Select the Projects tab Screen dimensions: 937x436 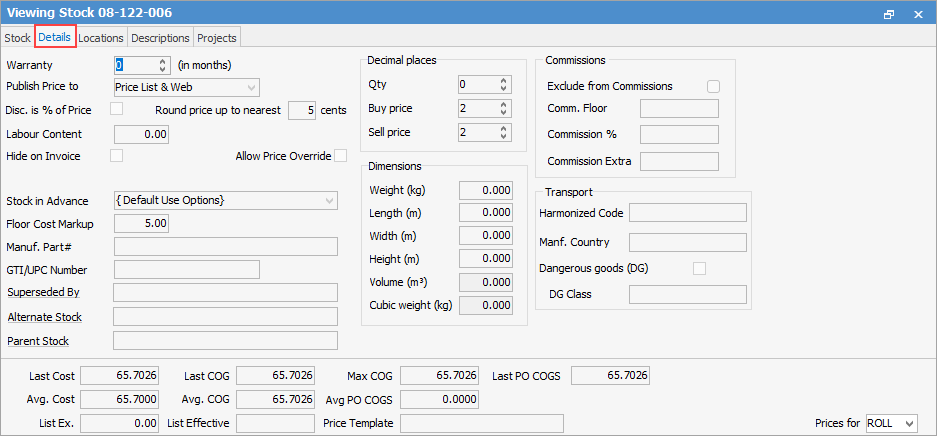pyautogui.click(x=217, y=38)
